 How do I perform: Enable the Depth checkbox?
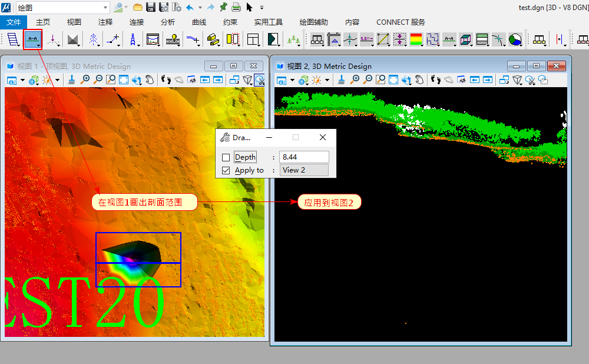tap(226, 157)
